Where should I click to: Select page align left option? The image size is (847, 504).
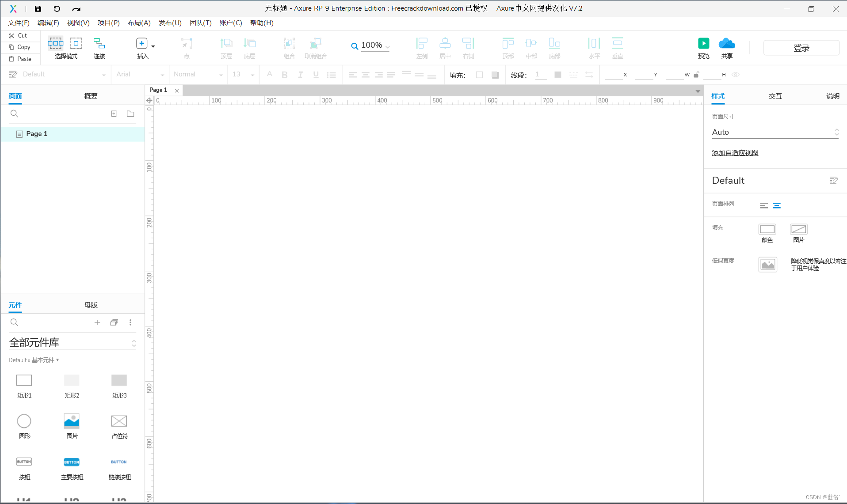pos(764,205)
